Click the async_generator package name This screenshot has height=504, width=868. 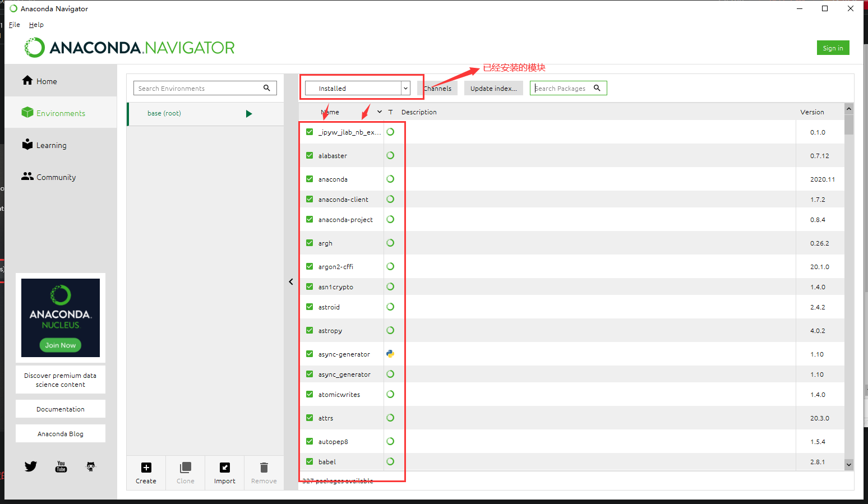[x=344, y=374]
